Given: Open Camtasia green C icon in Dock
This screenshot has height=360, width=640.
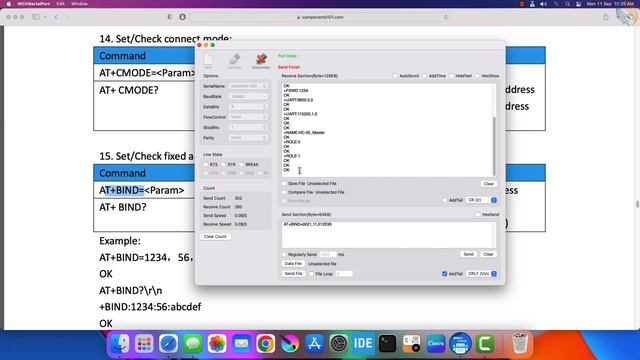Looking at the screenshot, I should click(484, 344).
